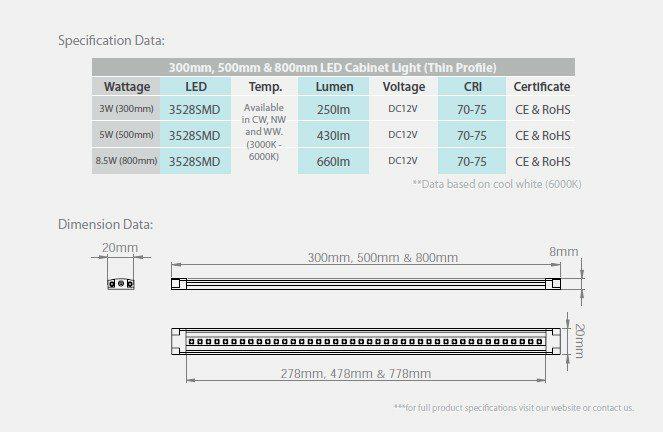Click the 'Dimension Data:' heading
Screen dimensions: 663x432
pyautogui.click(x=105, y=224)
